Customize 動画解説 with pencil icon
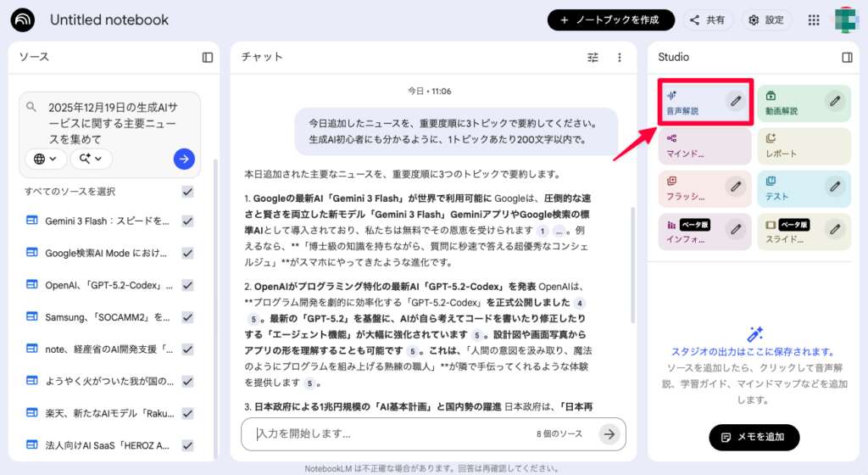 [835, 101]
